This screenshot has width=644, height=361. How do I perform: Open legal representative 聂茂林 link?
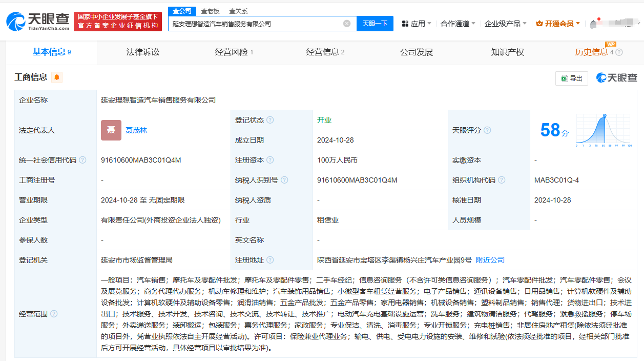pyautogui.click(x=136, y=130)
